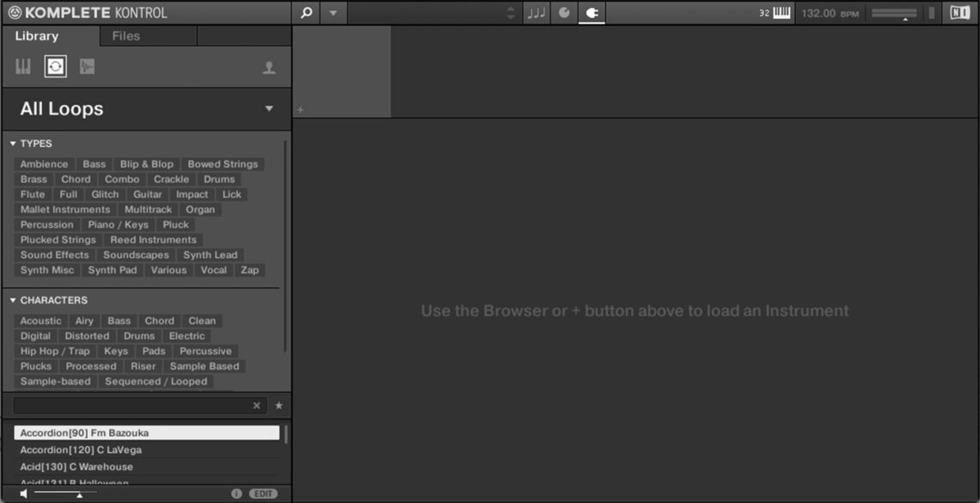This screenshot has width=980, height=503.
Task: Toggle prehear speaker icon
Action: pyautogui.click(x=23, y=494)
